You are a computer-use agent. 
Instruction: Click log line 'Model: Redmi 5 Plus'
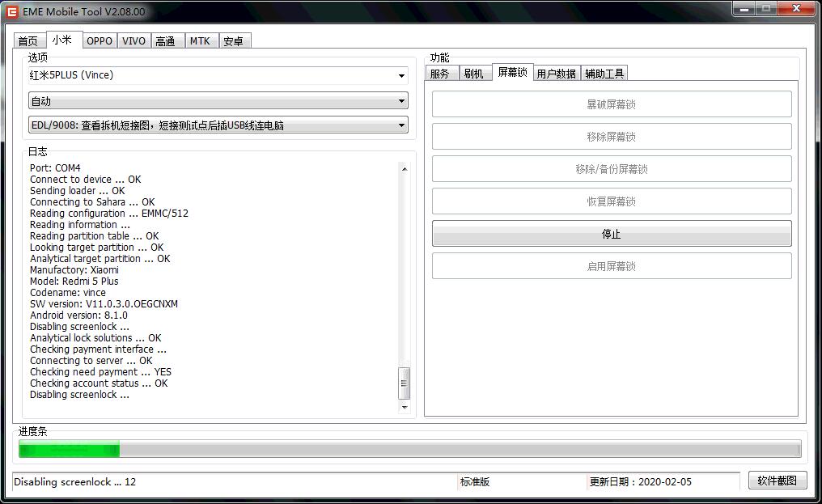[74, 281]
